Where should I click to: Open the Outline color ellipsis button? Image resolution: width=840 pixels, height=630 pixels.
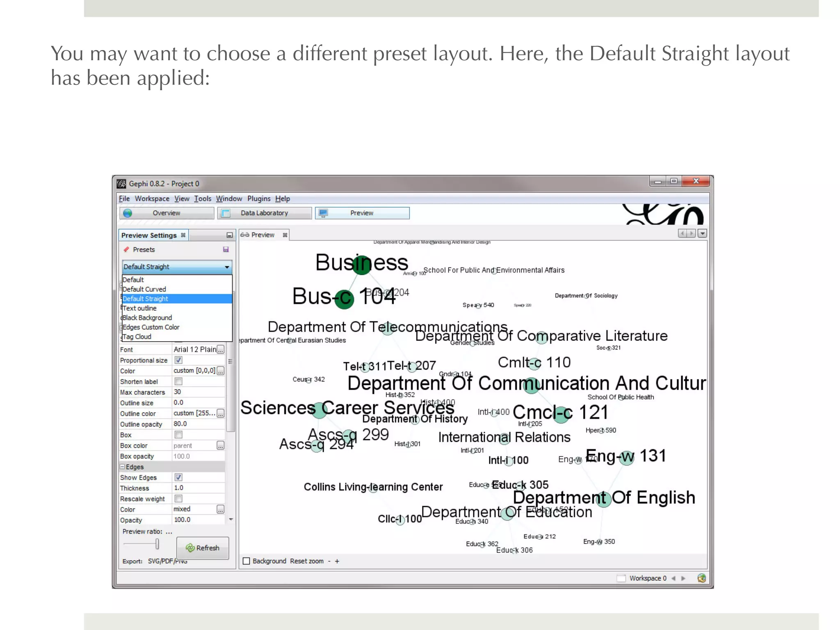point(221,413)
